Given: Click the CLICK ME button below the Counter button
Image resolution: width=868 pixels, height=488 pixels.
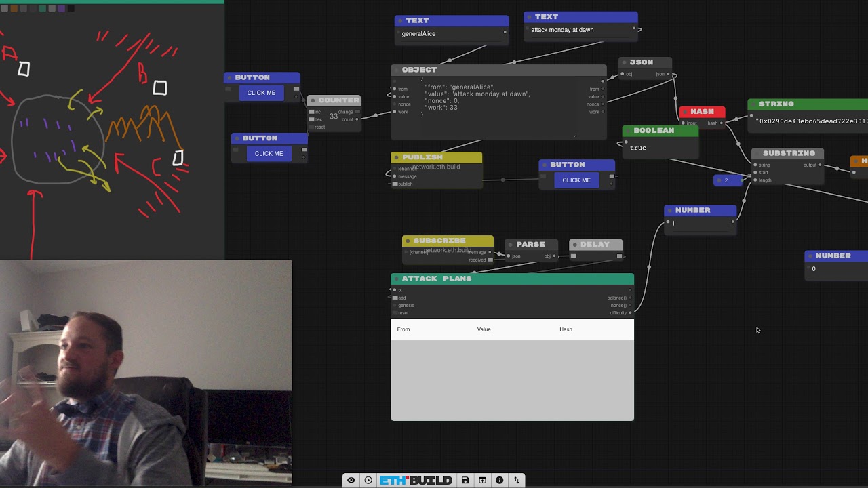Looking at the screenshot, I should coord(269,153).
